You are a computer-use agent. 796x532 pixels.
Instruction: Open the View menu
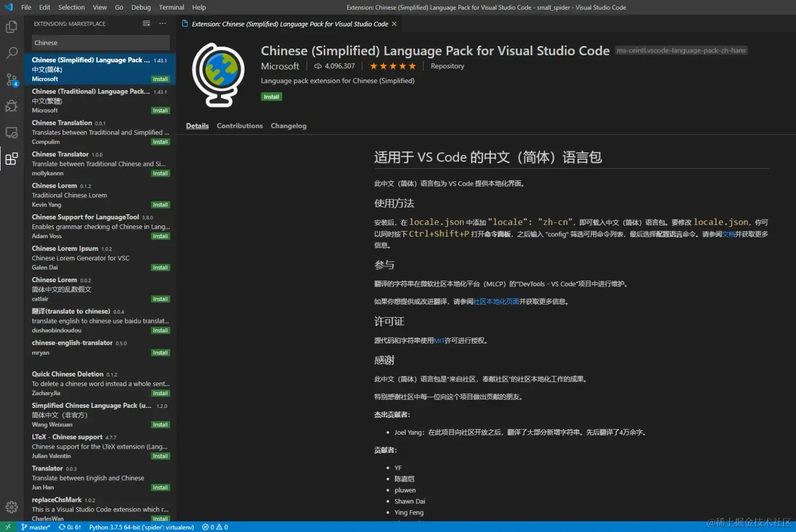tap(100, 7)
